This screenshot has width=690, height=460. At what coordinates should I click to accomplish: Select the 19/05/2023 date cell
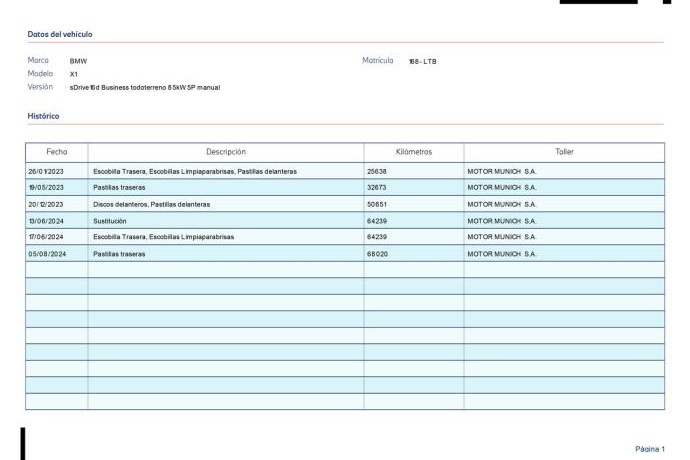(46, 188)
